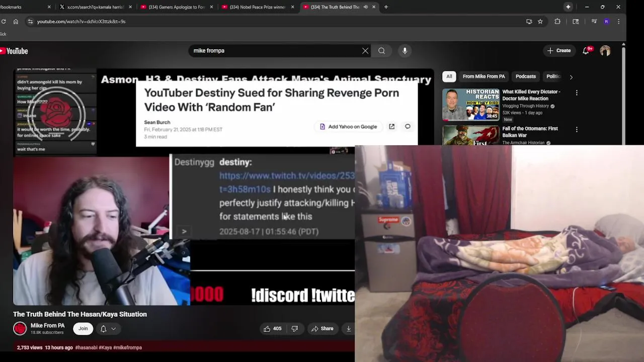
Task: Open YouTube notifications bell
Action: point(586,51)
